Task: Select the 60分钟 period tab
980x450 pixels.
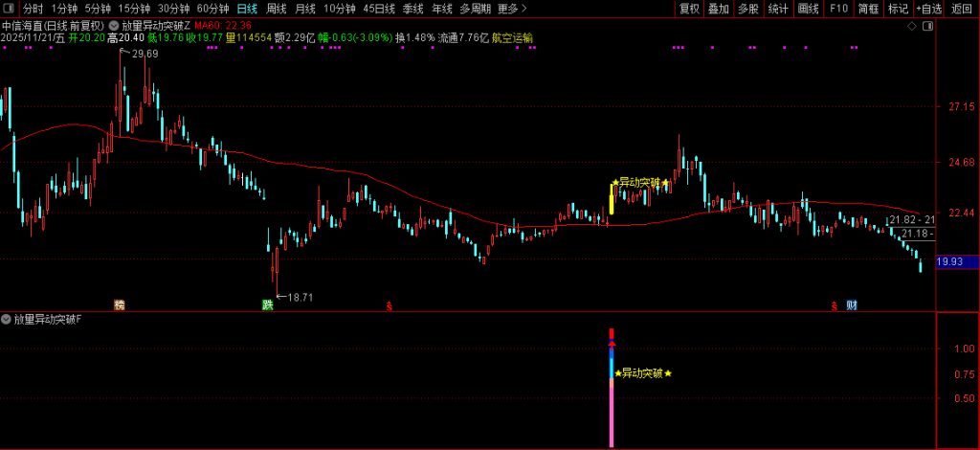Action: pyautogui.click(x=212, y=9)
